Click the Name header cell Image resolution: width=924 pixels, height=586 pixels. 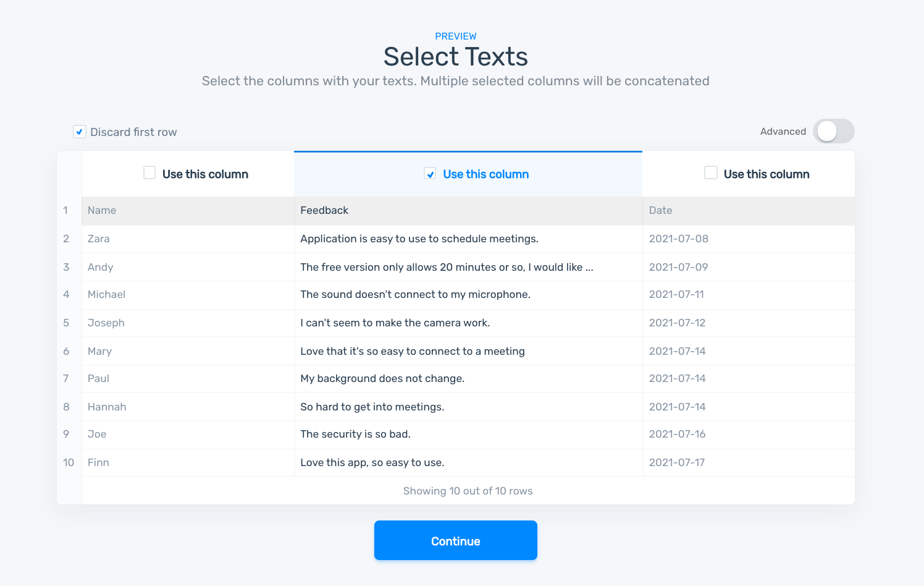point(102,210)
